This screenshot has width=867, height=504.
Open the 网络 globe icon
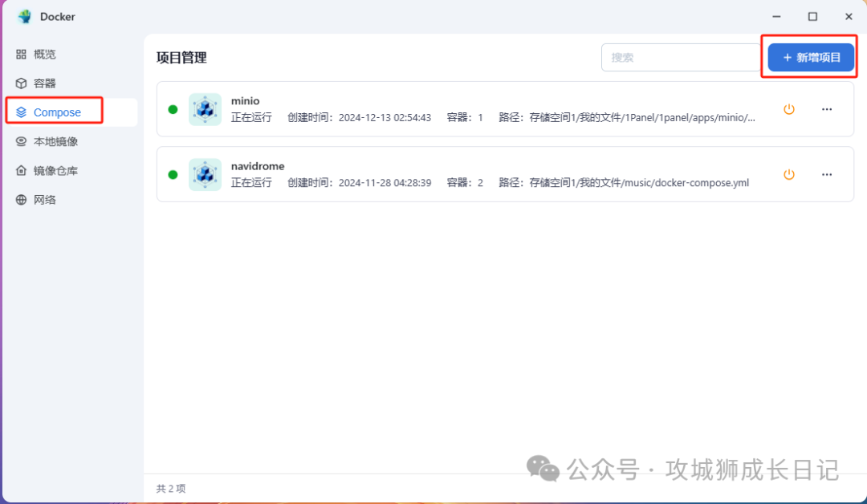[x=21, y=200]
